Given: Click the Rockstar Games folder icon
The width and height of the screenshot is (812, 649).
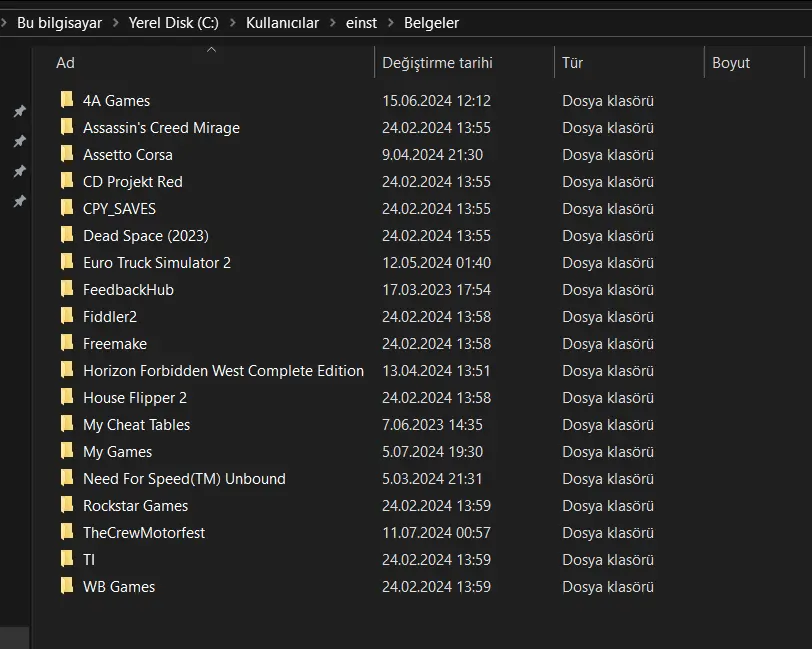Looking at the screenshot, I should point(67,504).
